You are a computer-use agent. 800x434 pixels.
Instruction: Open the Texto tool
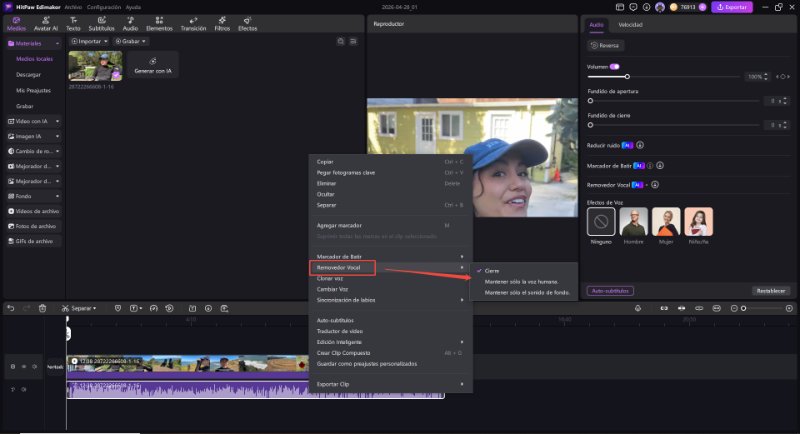[x=73, y=23]
